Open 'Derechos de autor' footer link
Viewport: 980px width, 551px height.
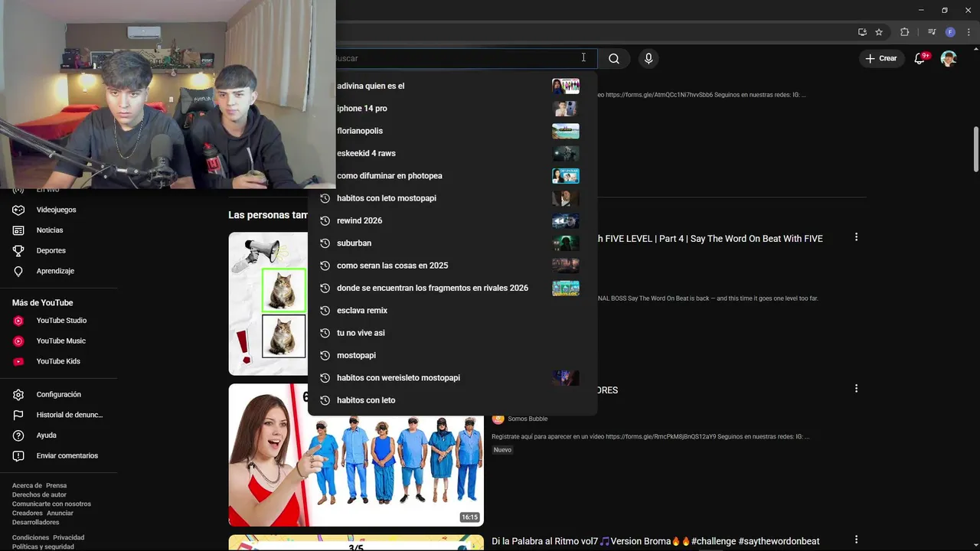point(39,494)
